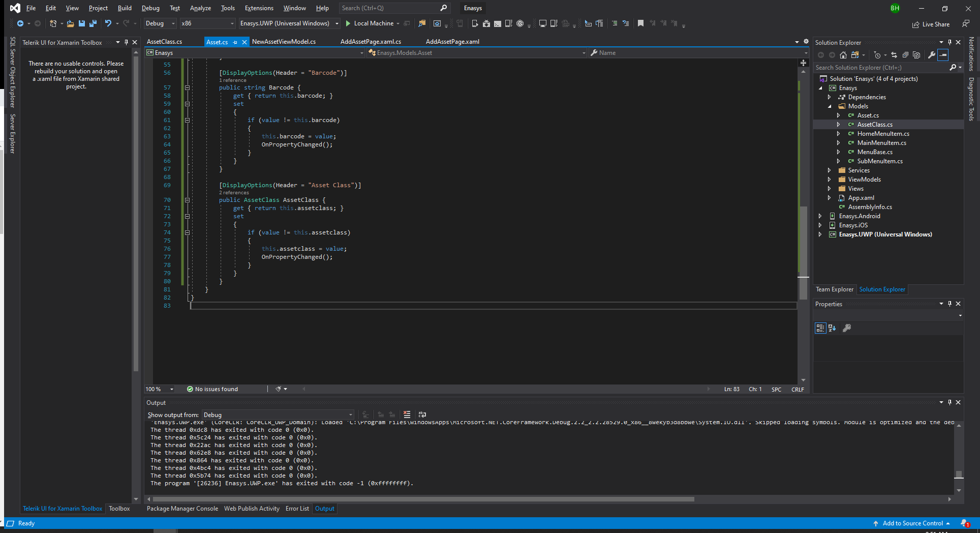Click Add to Source Control
Image resolution: width=980 pixels, height=533 pixels.
tap(912, 523)
